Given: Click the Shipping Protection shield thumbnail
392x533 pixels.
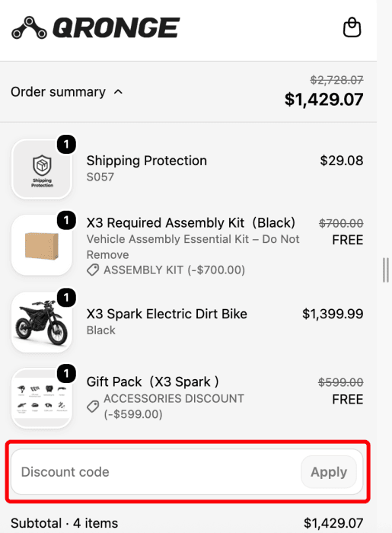Looking at the screenshot, I should click(x=42, y=169).
